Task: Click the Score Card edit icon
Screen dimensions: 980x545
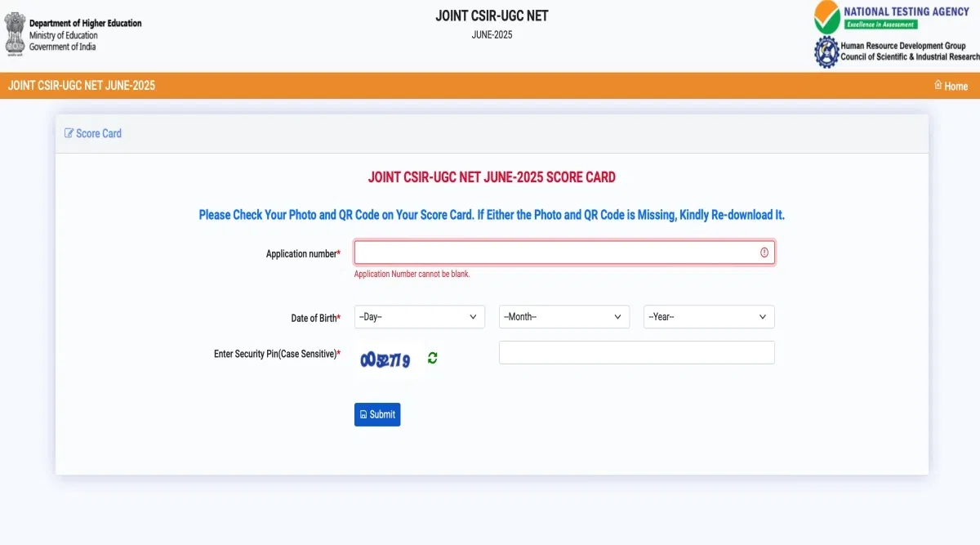Action: (69, 133)
